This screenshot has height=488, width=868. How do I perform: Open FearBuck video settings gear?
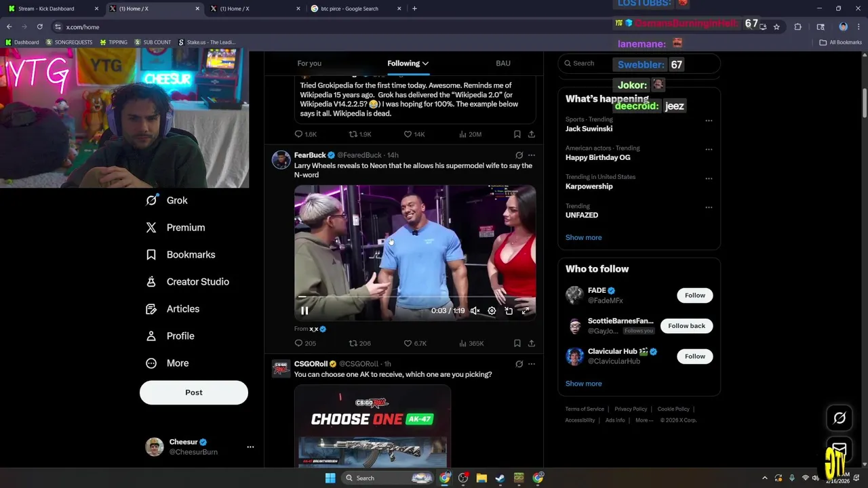(492, 310)
